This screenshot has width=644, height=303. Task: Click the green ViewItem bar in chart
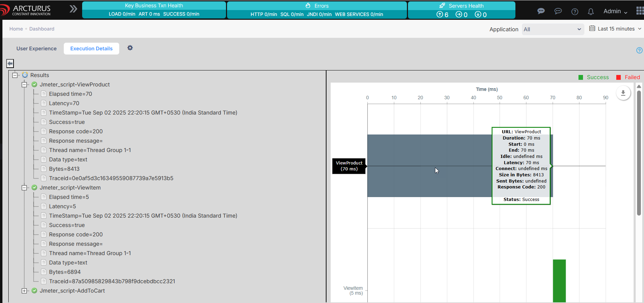559,280
